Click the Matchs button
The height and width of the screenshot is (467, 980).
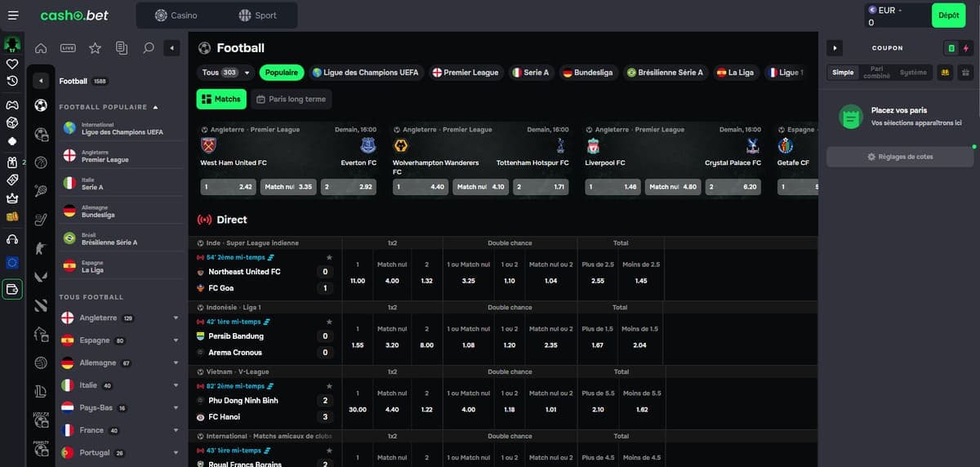click(220, 100)
